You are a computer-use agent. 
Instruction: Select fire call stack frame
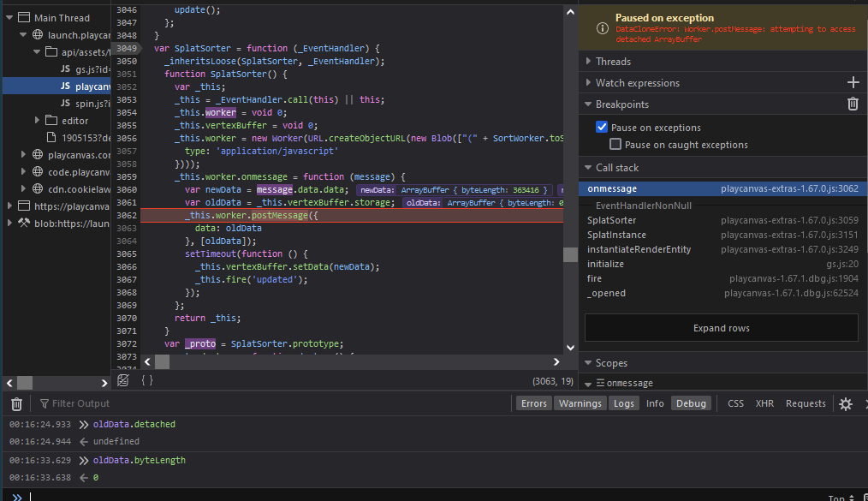point(722,278)
